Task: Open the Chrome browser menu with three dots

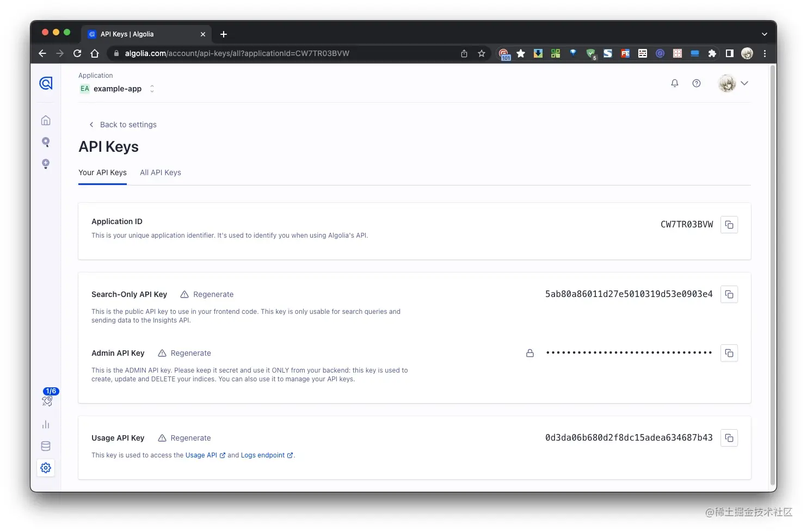Action: (x=765, y=53)
